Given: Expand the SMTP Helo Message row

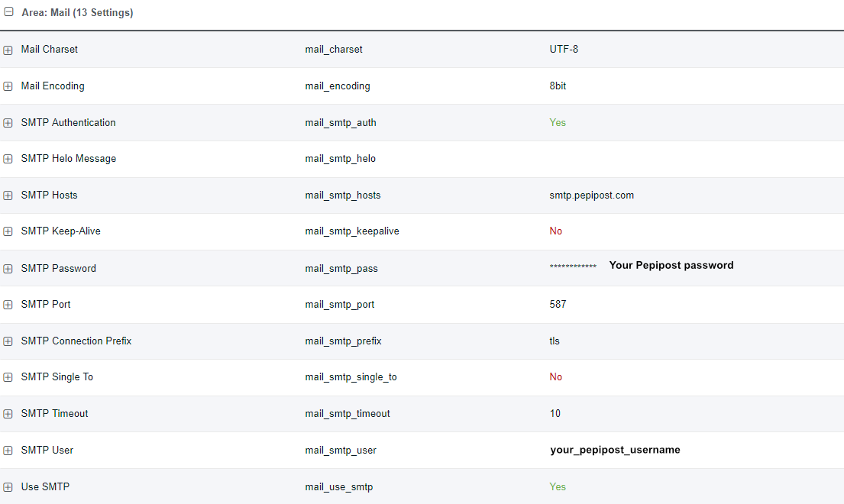Looking at the screenshot, I should (x=8, y=159).
